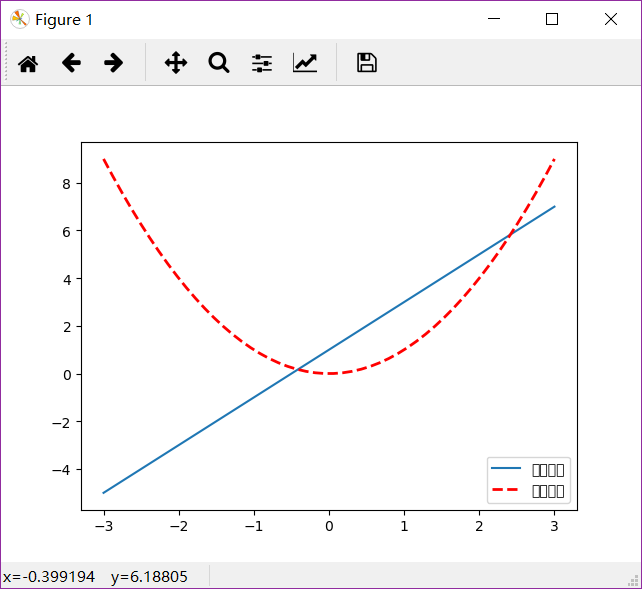Screen dimensions: 642x589
Task: Activate the pan axes tool
Action: [x=176, y=63]
